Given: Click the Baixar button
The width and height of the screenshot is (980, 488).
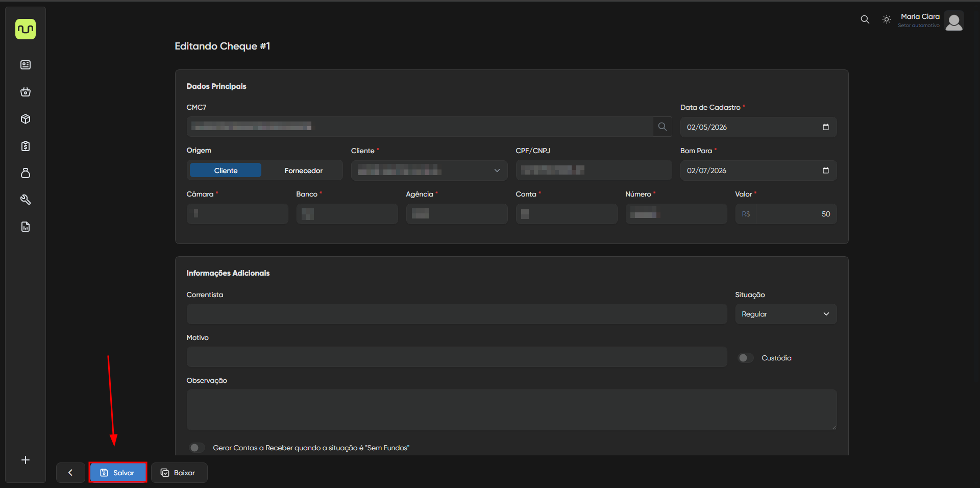Looking at the screenshot, I should click(179, 473).
